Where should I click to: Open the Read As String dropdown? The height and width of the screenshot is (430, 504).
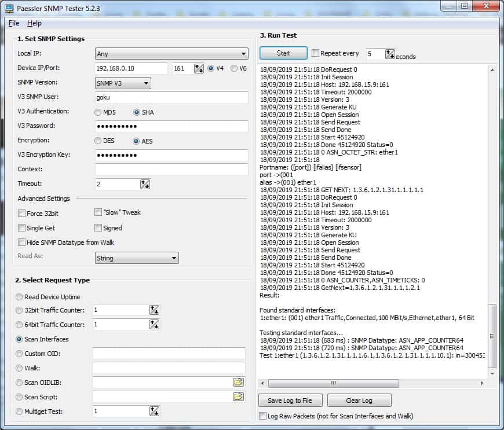pos(137,258)
